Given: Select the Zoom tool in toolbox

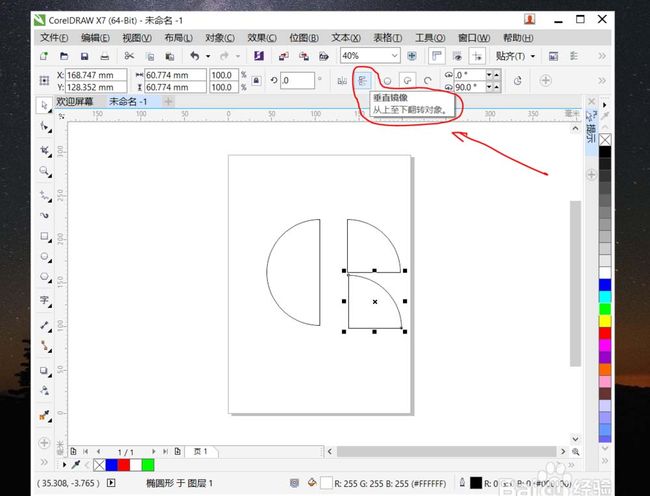Looking at the screenshot, I should click(44, 171).
